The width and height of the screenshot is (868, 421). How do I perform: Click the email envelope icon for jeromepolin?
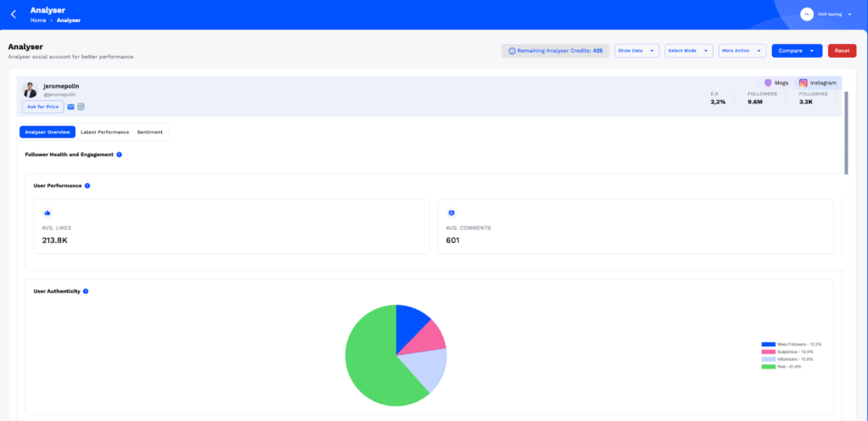pyautogui.click(x=71, y=107)
